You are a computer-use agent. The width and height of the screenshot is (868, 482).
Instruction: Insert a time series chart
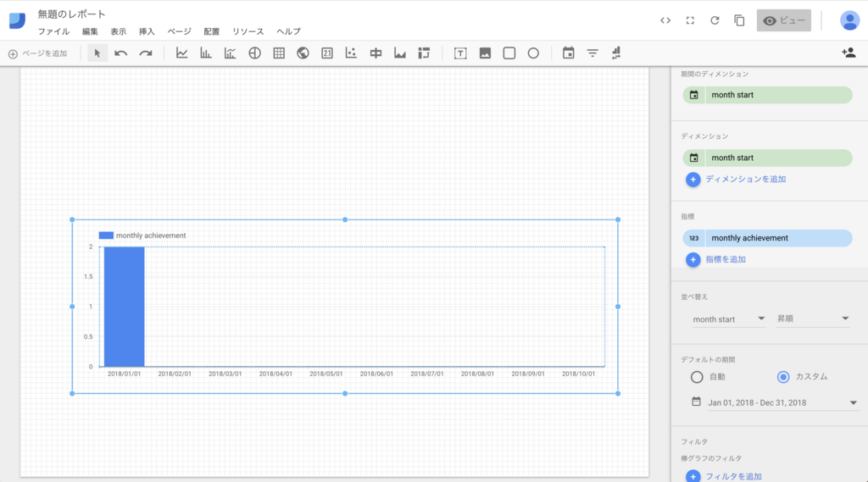181,53
